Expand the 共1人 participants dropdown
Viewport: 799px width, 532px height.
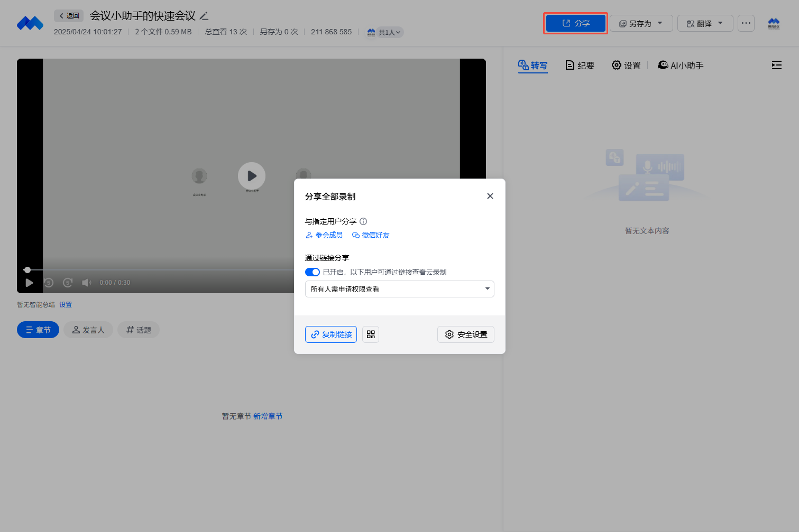click(x=385, y=32)
